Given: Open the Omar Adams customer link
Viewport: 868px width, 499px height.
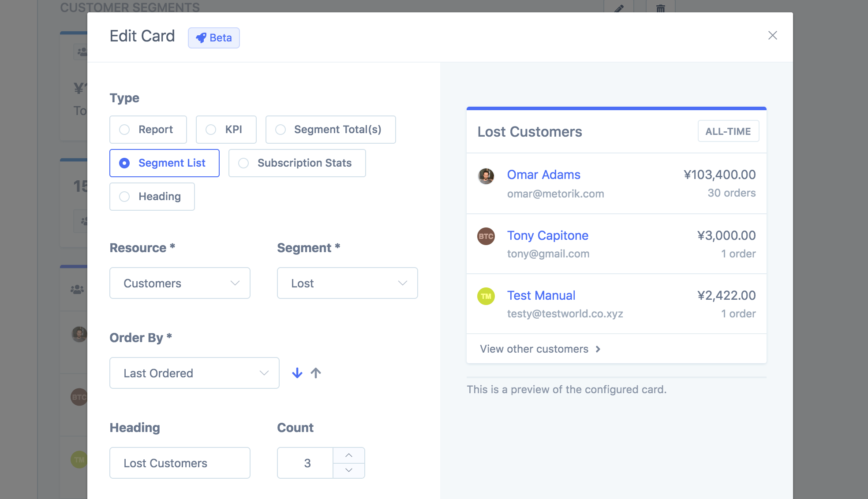Looking at the screenshot, I should pos(543,175).
